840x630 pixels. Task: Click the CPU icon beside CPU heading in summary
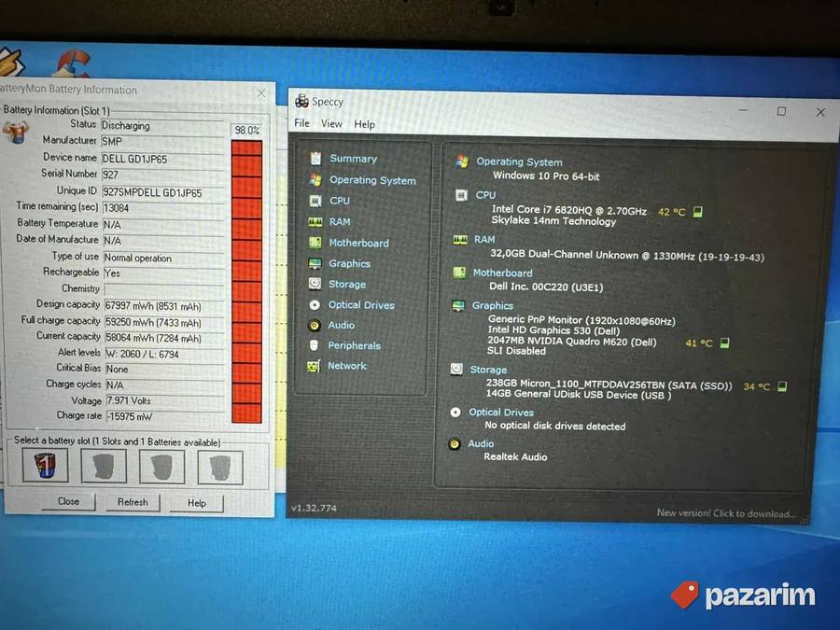(x=461, y=194)
